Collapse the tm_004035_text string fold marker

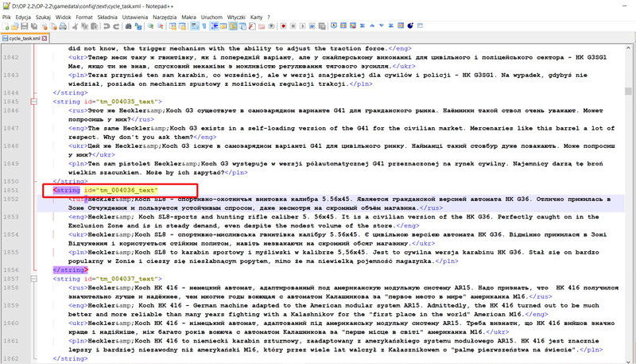point(33,103)
